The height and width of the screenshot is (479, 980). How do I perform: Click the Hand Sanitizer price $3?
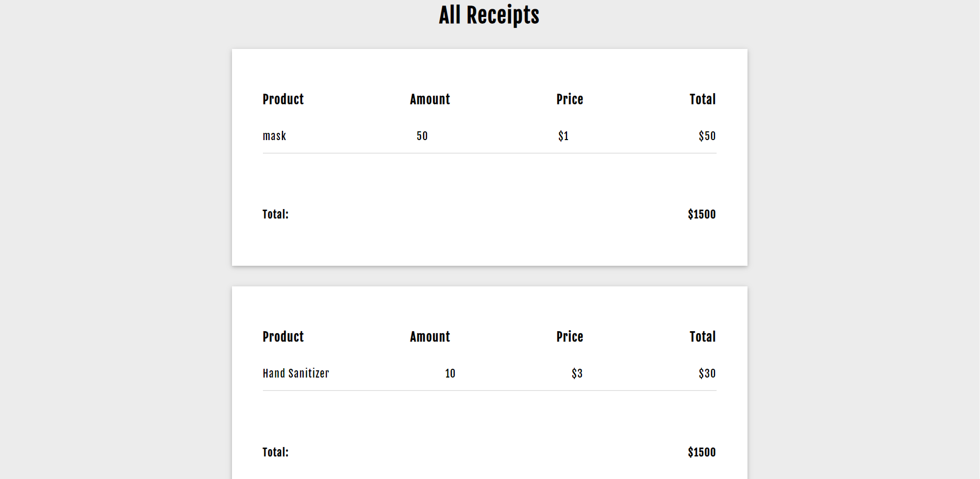pyautogui.click(x=577, y=373)
